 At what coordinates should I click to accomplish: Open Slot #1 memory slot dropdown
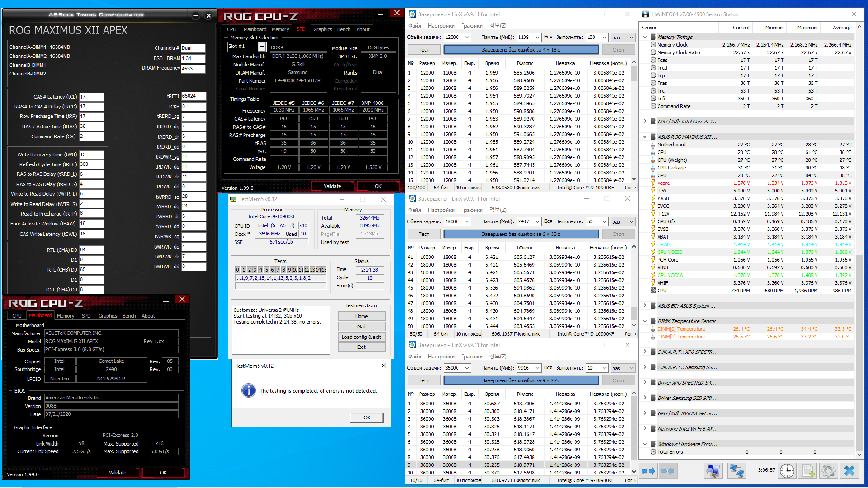[x=261, y=47]
